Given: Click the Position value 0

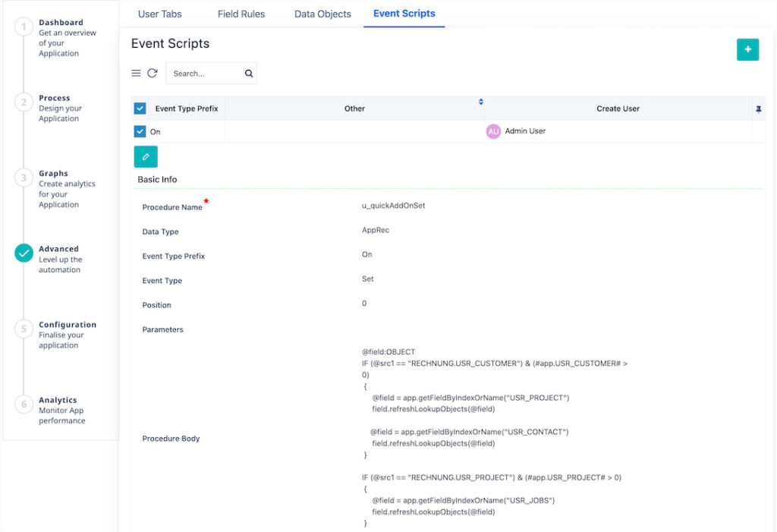Looking at the screenshot, I should (x=364, y=304).
